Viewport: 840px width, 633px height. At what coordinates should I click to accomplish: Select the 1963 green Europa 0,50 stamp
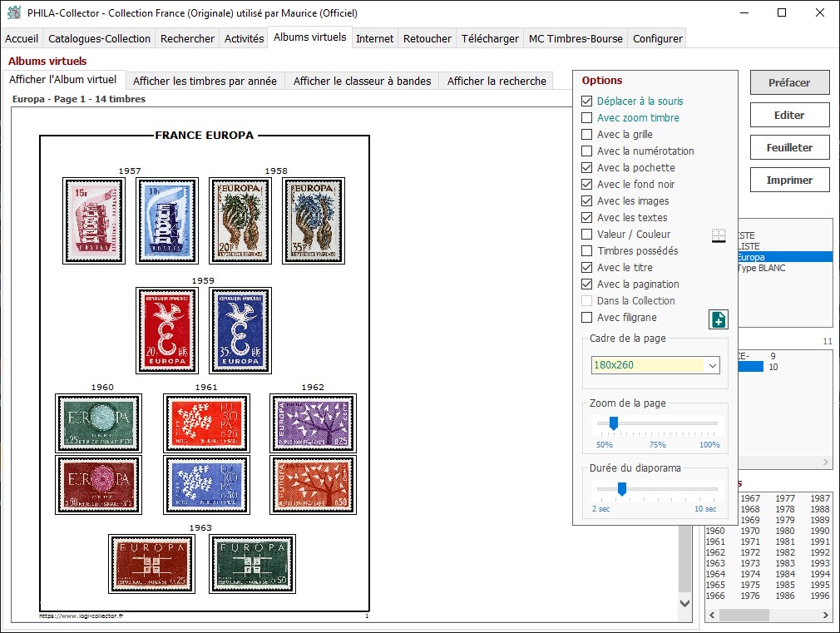252,564
